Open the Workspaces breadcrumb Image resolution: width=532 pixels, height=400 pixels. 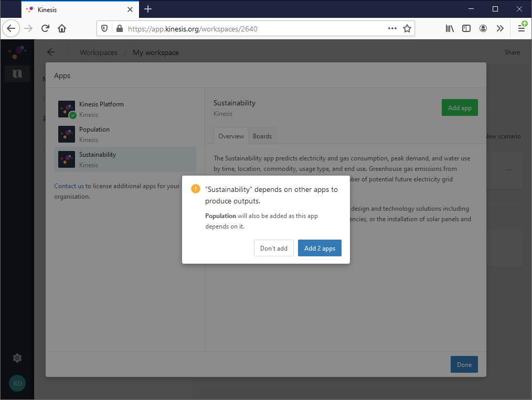99,52
